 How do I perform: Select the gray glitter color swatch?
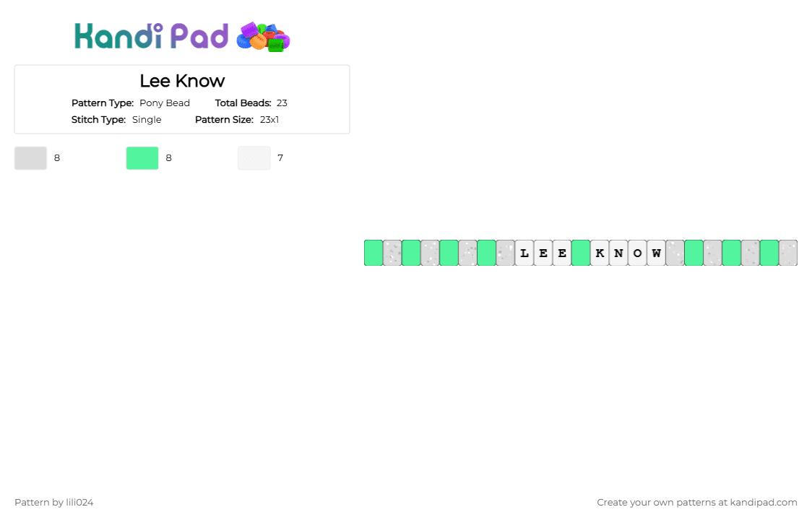tap(30, 158)
